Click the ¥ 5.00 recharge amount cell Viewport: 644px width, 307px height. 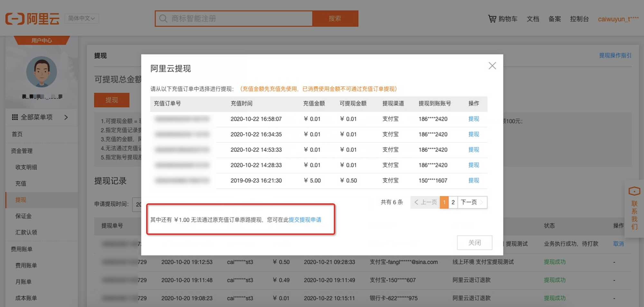[x=312, y=180]
